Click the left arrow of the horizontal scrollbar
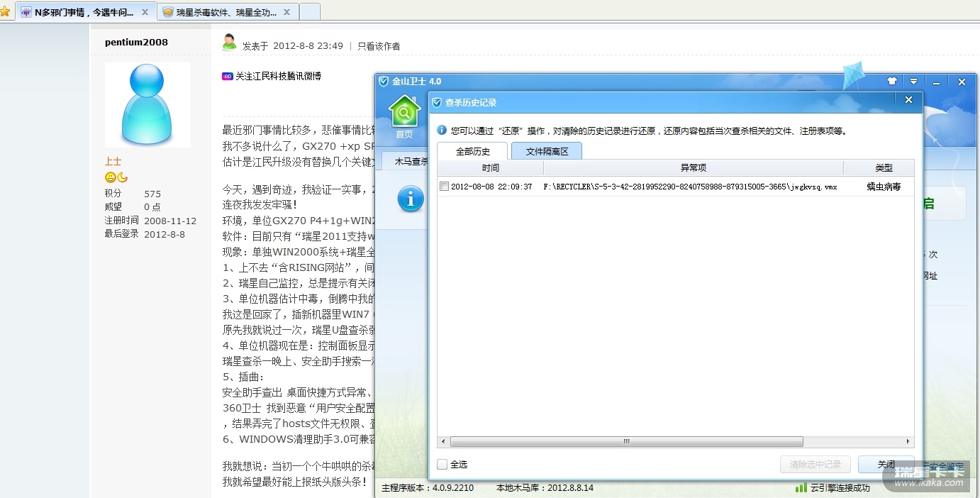This screenshot has height=498, width=980. coord(443,441)
